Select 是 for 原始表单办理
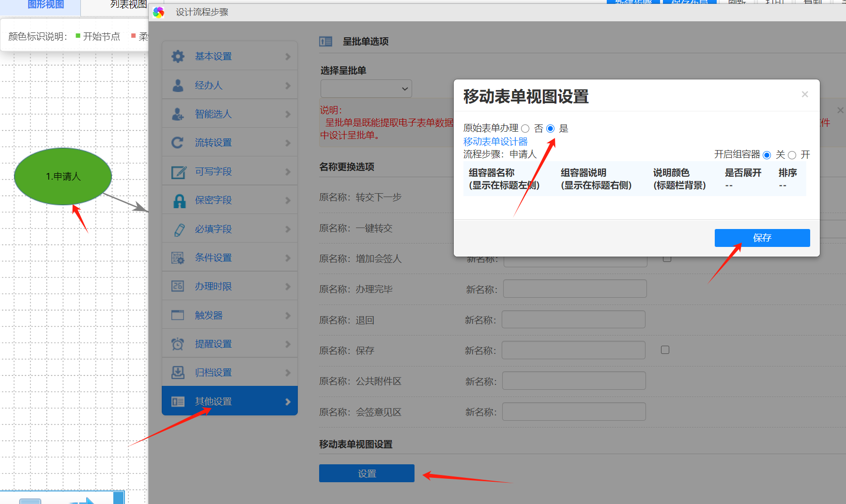846x504 pixels. (551, 129)
